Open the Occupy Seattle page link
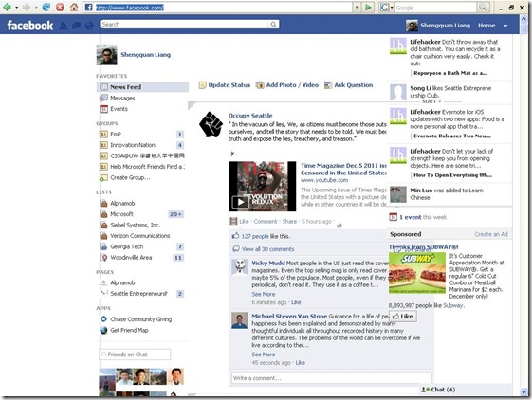The height and width of the screenshot is (400, 532). (x=250, y=116)
